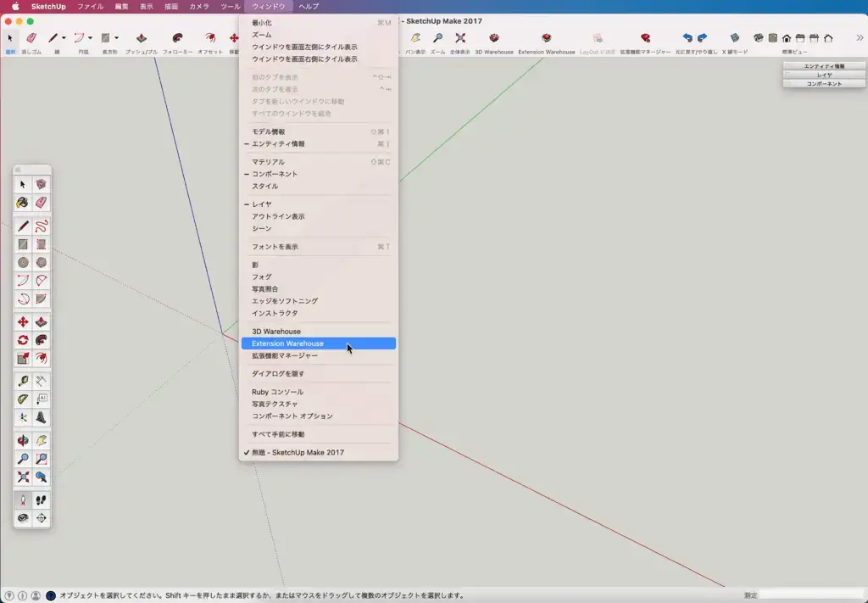Pick the Arc tool in top toolbar
Image resolution: width=868 pixels, height=603 pixels.
(x=80, y=38)
